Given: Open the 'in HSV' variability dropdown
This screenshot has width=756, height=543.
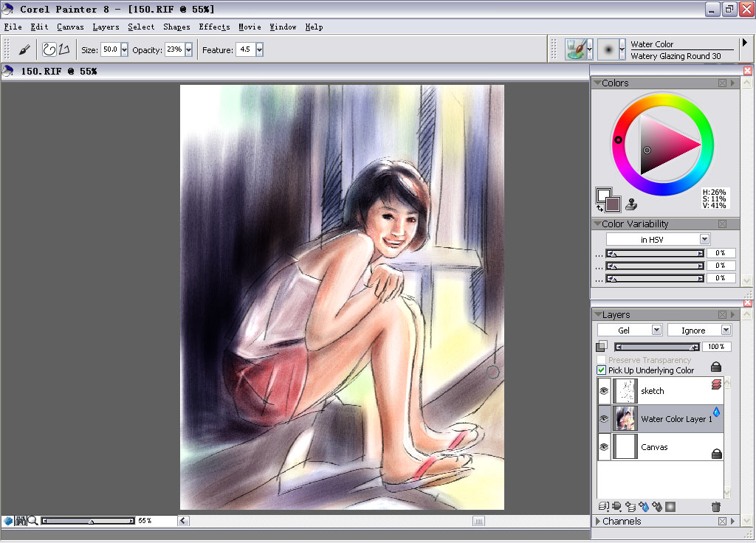Looking at the screenshot, I should point(704,239).
